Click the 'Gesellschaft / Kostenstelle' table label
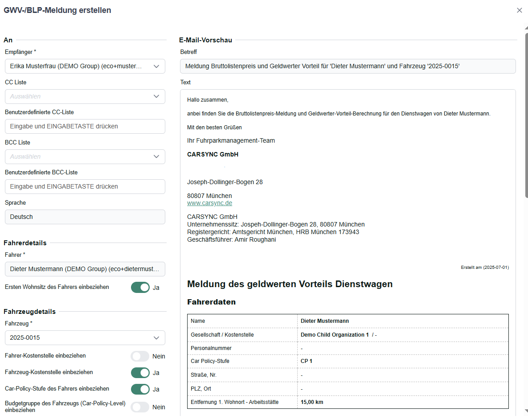528x420 pixels. point(222,335)
